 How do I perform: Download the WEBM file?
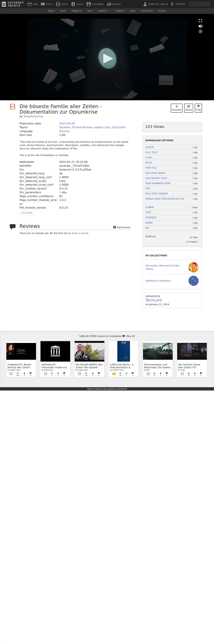(x=149, y=223)
